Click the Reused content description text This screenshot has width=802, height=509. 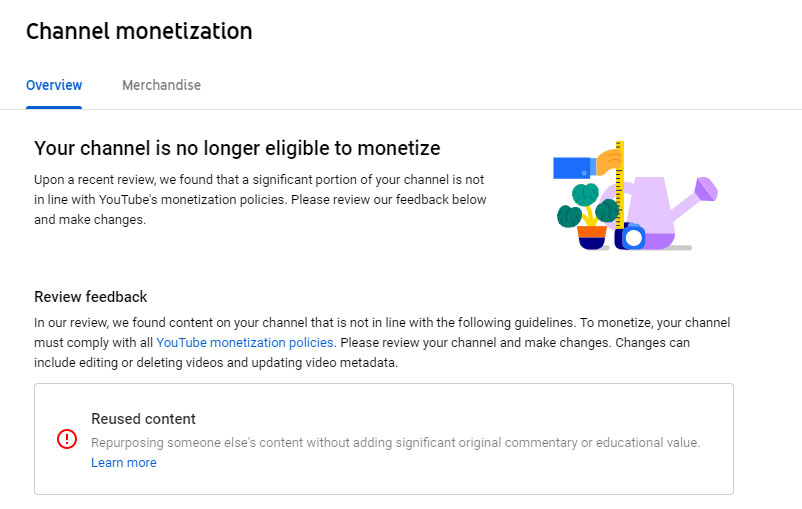[x=395, y=442]
